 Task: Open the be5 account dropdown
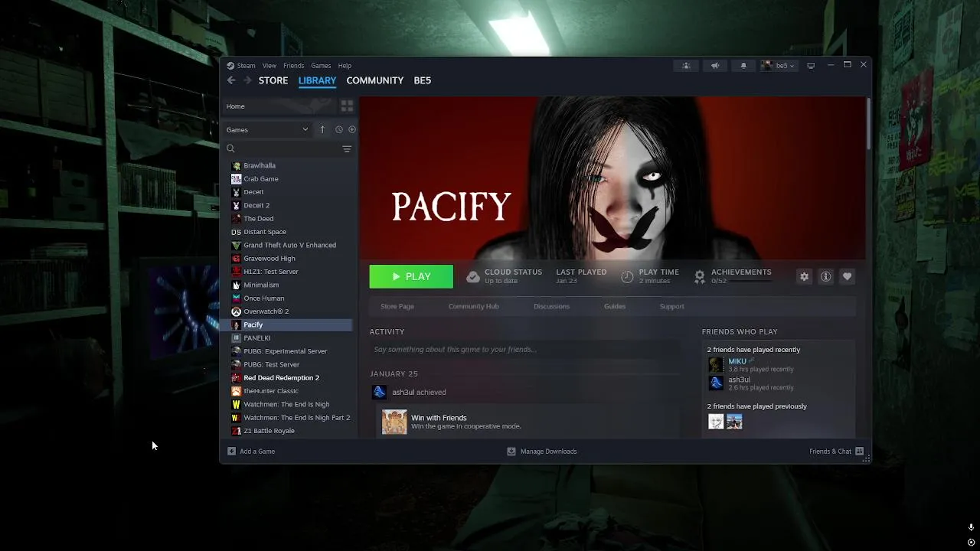[x=779, y=66]
